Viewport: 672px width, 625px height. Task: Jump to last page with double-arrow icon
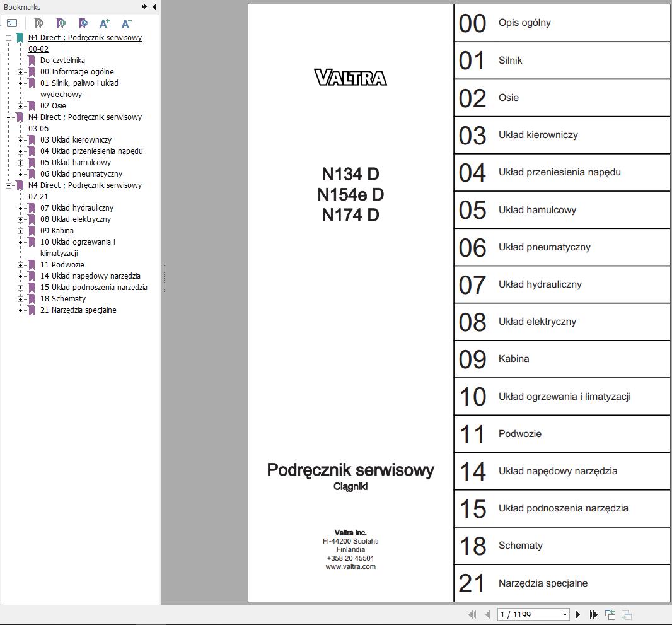(593, 614)
